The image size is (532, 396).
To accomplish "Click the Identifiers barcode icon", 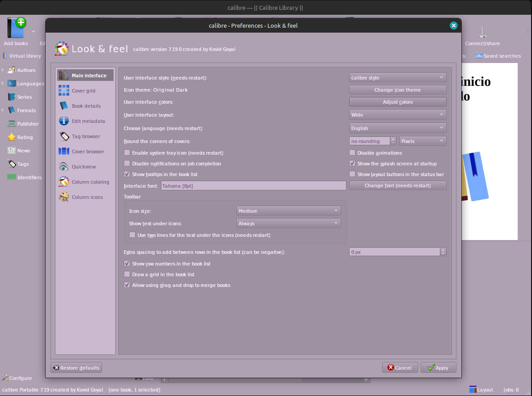I will [x=12, y=177].
